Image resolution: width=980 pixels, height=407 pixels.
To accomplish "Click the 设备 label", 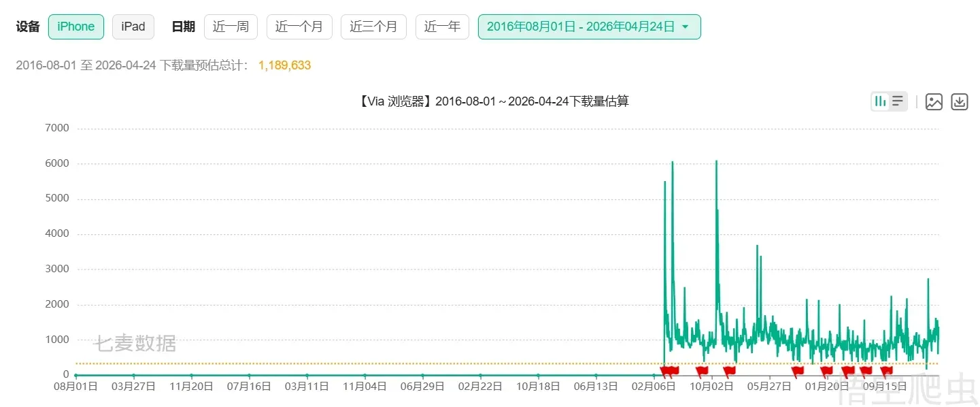I will tap(28, 27).
